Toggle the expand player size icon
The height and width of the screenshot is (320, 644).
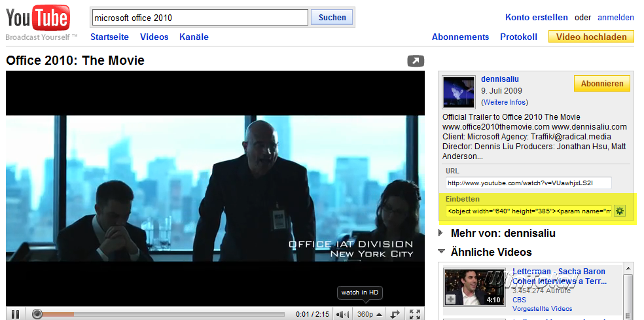395,314
